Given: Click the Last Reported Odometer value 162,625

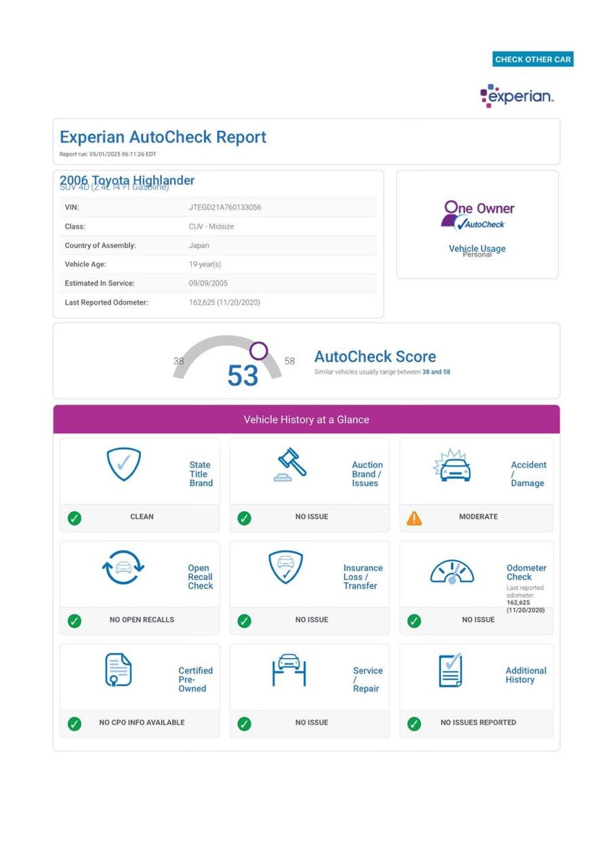Looking at the screenshot, I should [x=224, y=302].
